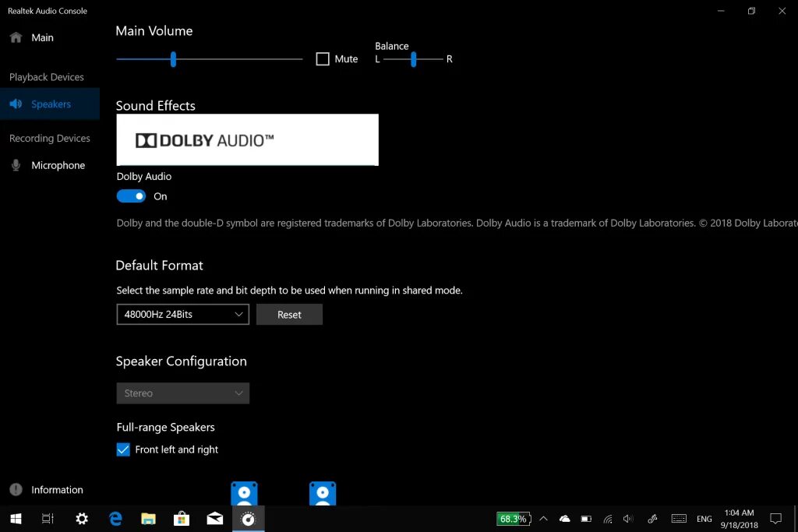Select Speakers playback device
This screenshot has width=798, height=532.
point(49,104)
